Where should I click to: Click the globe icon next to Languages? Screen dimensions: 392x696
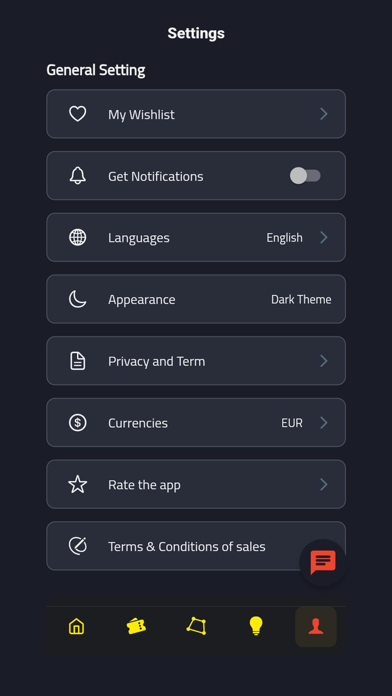(x=78, y=237)
